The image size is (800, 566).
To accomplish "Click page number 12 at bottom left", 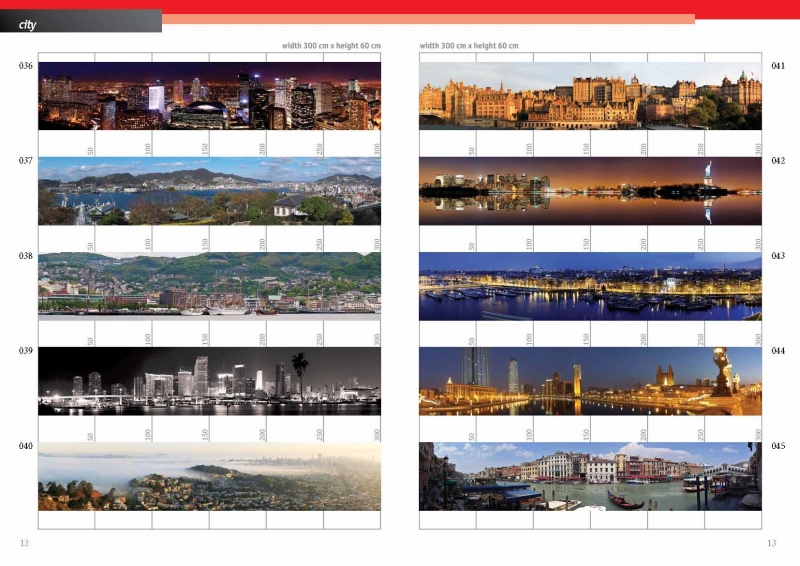I will point(24,543).
